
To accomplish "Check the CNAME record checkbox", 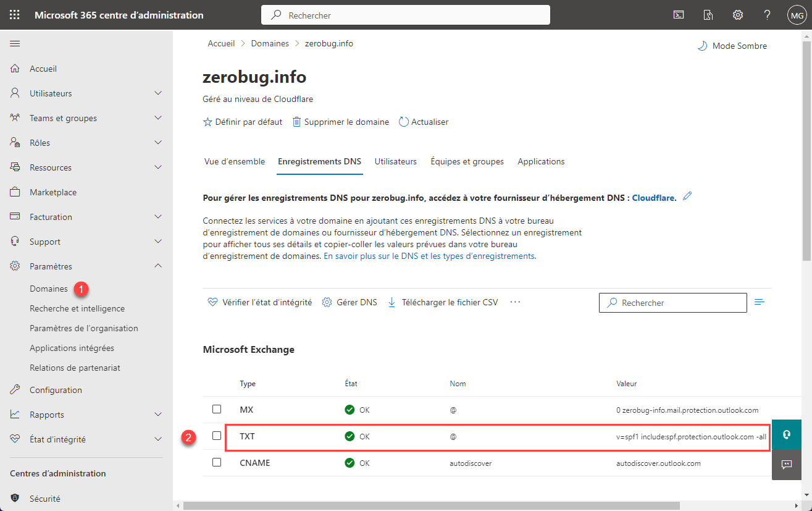I will [217, 462].
